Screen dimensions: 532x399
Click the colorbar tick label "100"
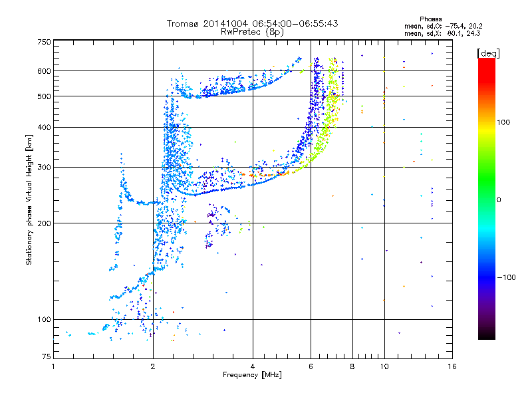point(503,122)
